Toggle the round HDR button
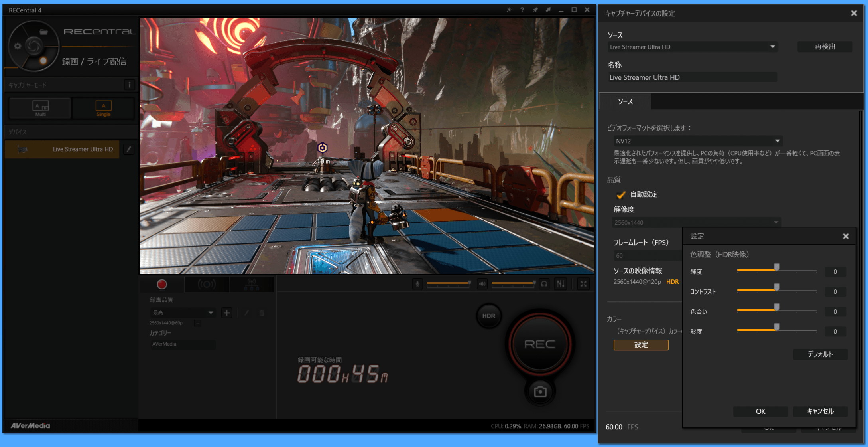This screenshot has width=868, height=447. [x=488, y=316]
